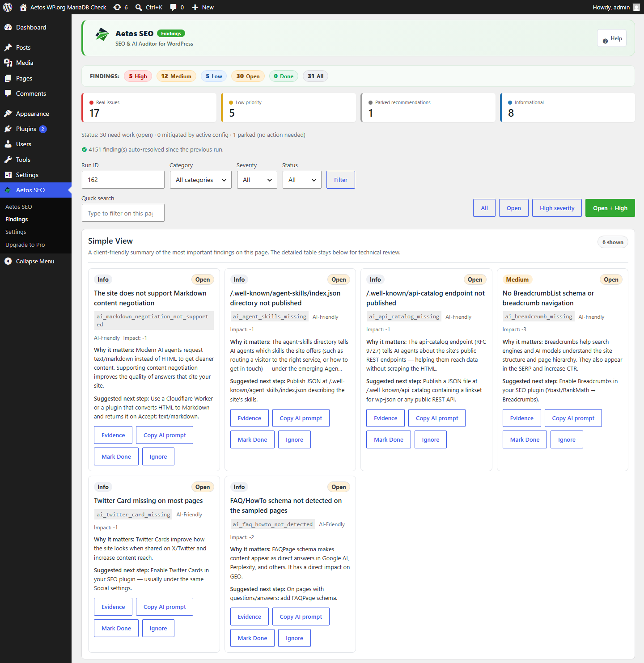The image size is (644, 663).
Task: Click the Help question mark icon
Action: (x=605, y=41)
